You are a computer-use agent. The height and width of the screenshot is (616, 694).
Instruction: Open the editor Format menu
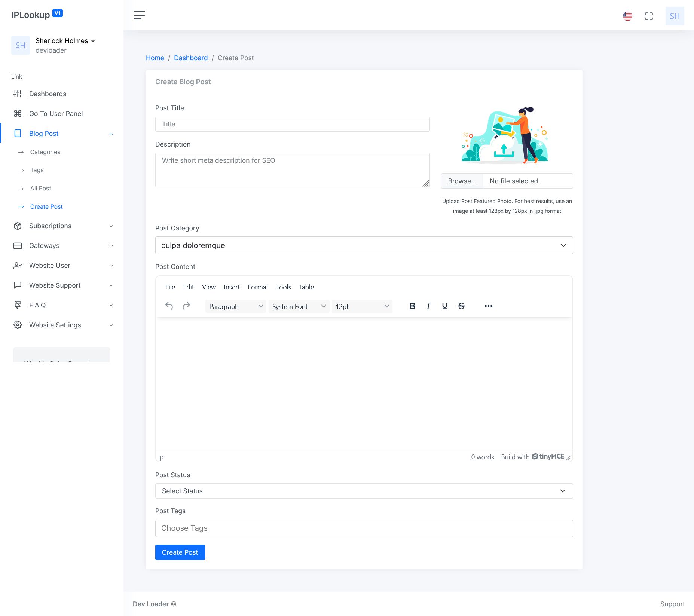[x=258, y=287]
